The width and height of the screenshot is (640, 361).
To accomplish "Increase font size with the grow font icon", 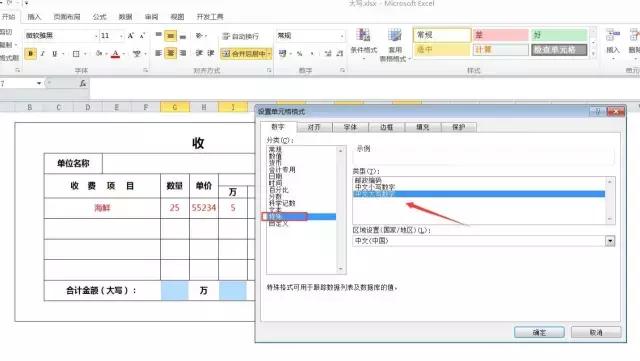I will (131, 36).
